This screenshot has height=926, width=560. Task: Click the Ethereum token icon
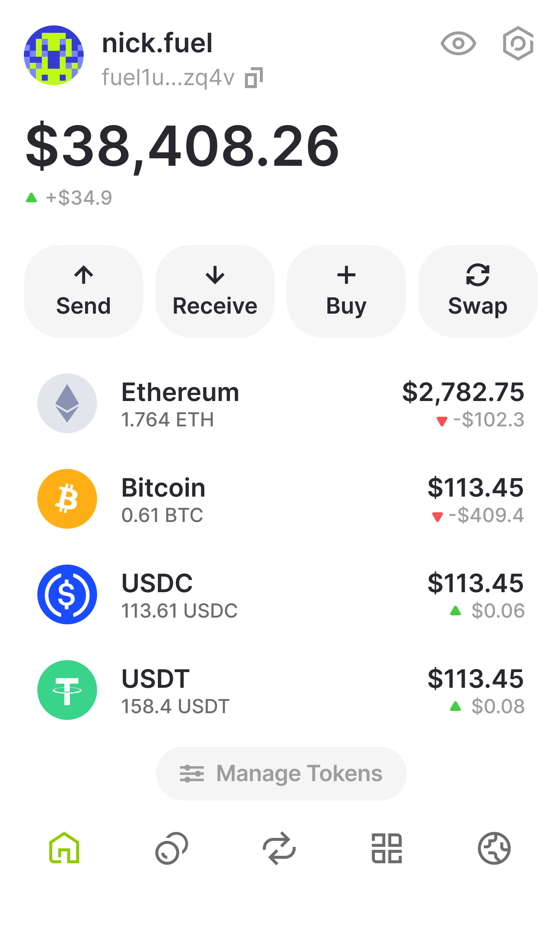click(x=67, y=403)
